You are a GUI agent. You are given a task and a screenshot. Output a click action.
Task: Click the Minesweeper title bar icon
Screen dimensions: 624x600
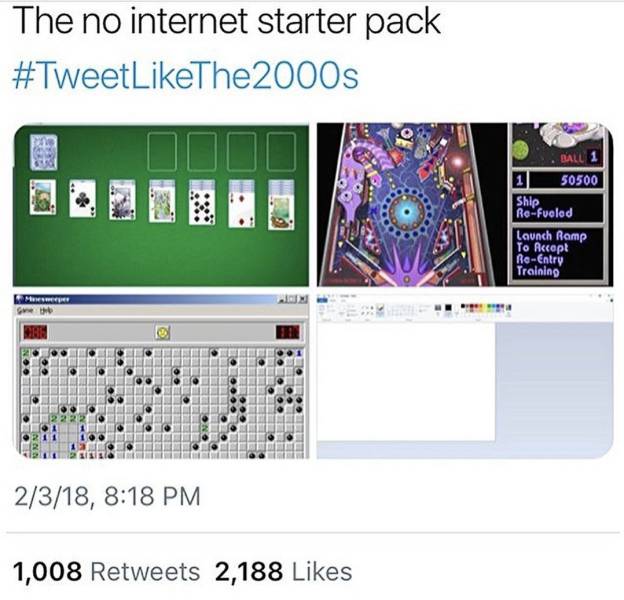click(19, 299)
